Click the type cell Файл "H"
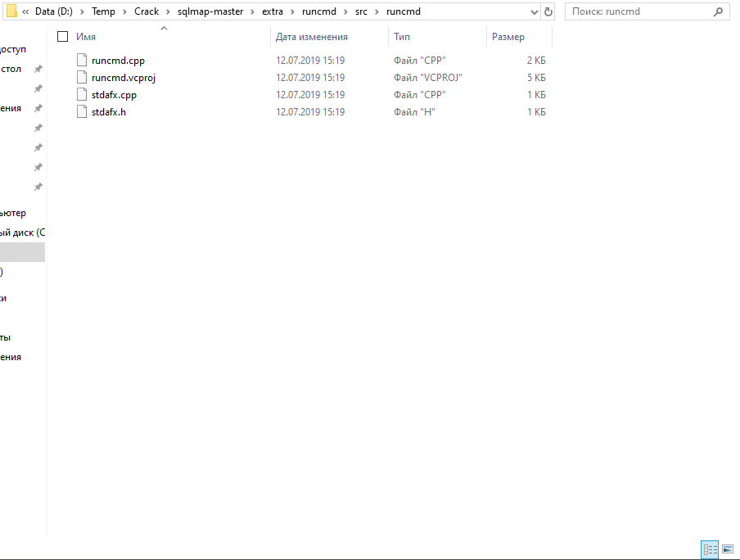This screenshot has height=560, width=740. 414,112
